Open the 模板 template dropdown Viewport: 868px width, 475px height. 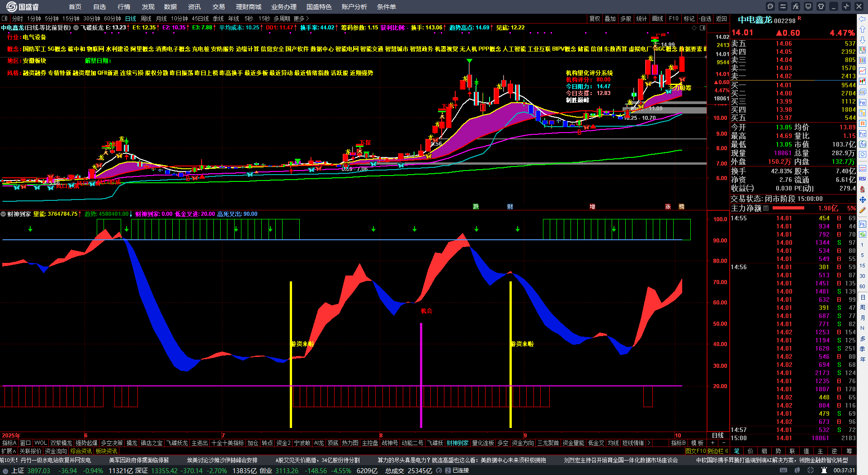pos(697,443)
